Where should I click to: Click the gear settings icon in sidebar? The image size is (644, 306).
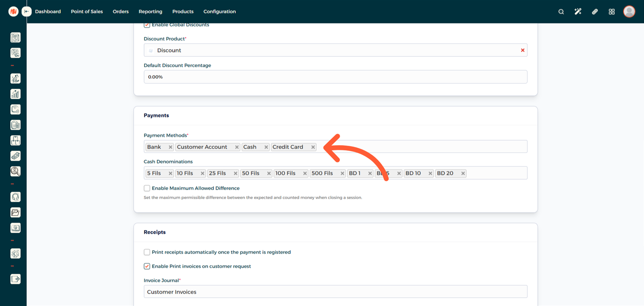16,254
